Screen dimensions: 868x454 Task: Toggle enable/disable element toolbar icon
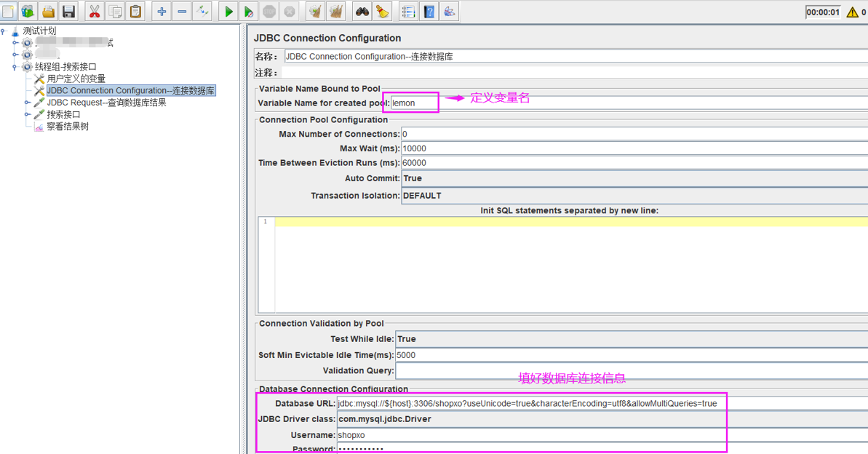click(x=202, y=12)
